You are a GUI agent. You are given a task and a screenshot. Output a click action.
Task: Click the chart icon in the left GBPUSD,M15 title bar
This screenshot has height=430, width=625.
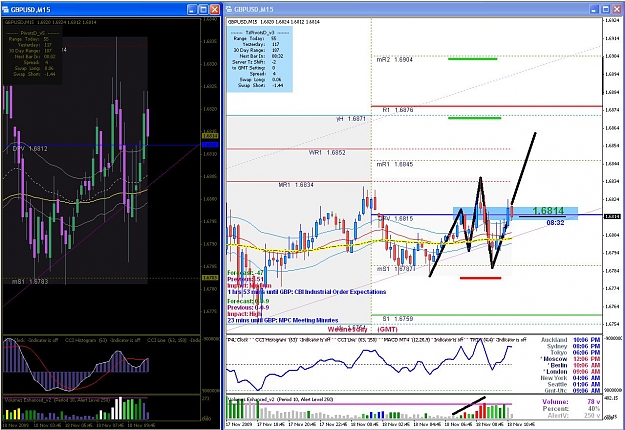5,10
